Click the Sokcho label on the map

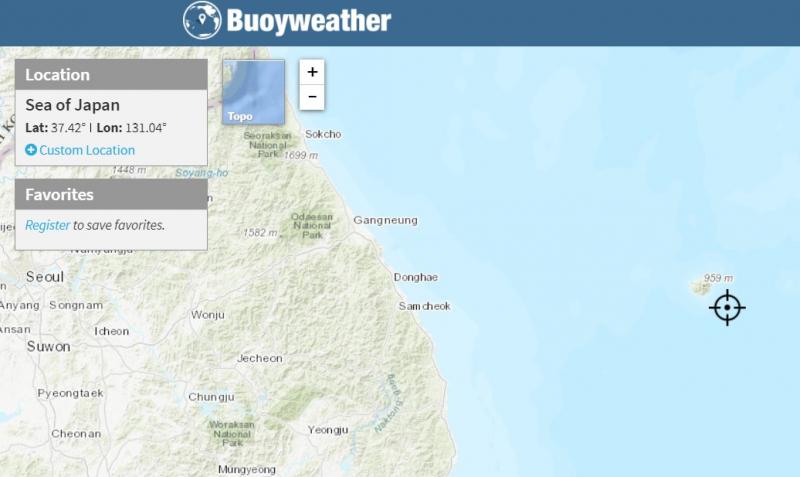point(323,134)
